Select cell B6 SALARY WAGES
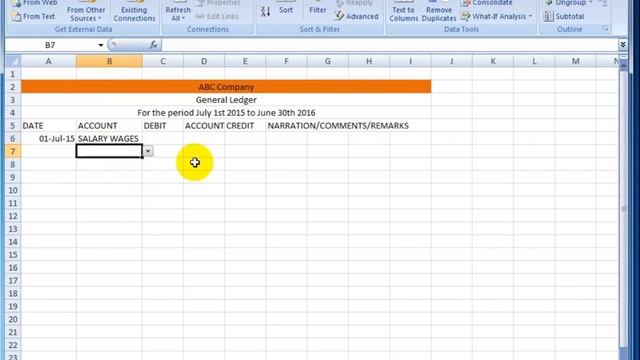This screenshot has width=640, height=360. click(109, 138)
